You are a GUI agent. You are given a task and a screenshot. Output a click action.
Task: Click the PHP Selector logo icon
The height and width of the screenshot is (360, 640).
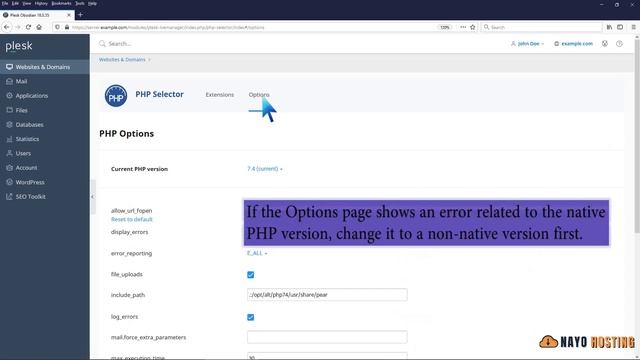[x=116, y=96]
